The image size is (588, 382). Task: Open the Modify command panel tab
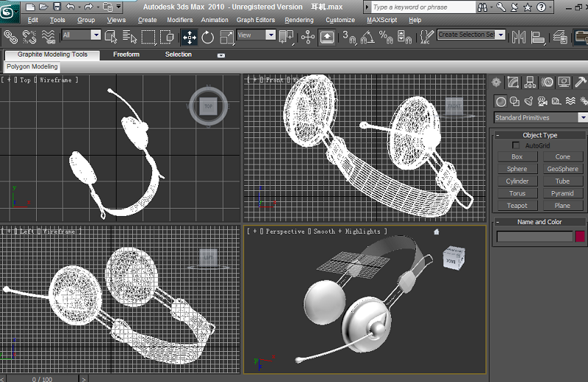coord(513,82)
